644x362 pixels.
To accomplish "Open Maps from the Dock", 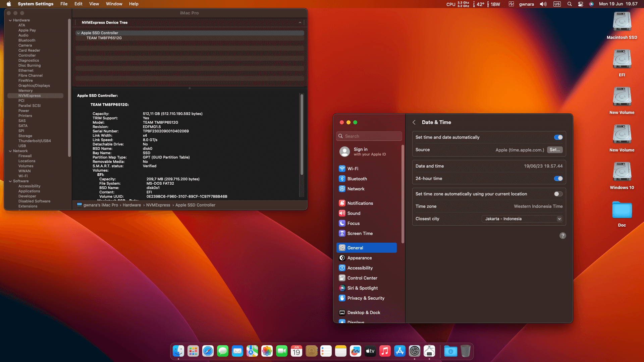I will coord(252,351).
